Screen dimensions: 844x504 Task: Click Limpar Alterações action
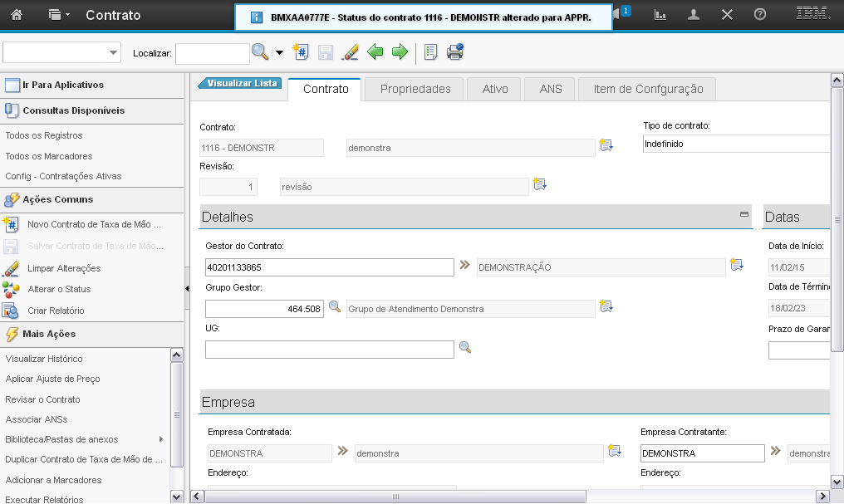point(63,268)
